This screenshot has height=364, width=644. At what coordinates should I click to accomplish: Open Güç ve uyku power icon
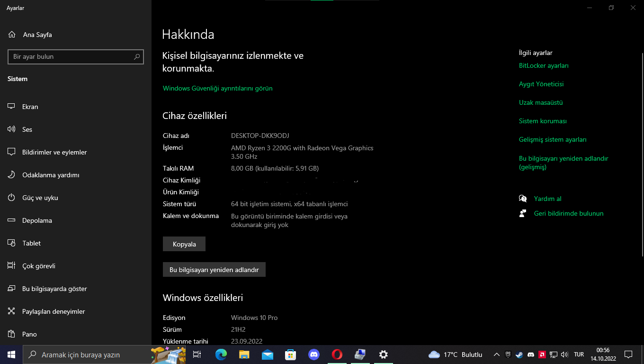11,198
